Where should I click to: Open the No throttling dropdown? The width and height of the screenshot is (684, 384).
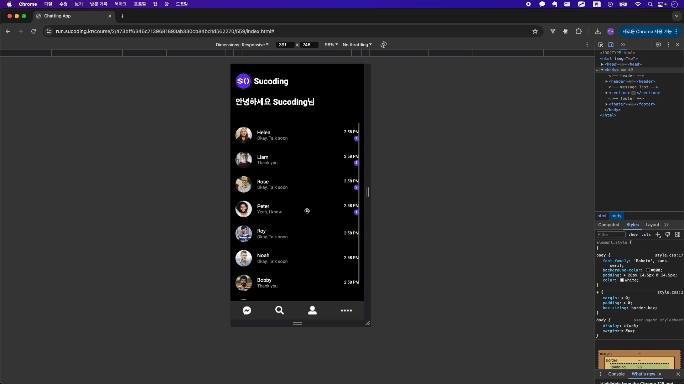click(x=357, y=45)
